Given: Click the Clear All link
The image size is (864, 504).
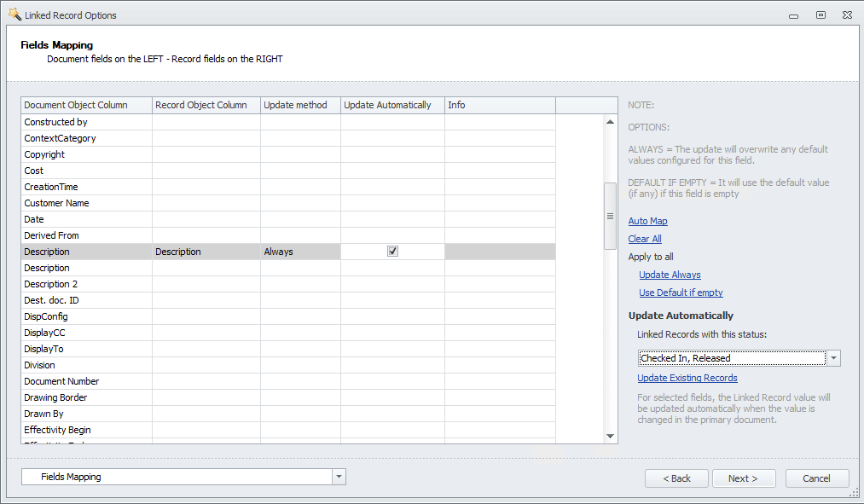Looking at the screenshot, I should pos(644,239).
